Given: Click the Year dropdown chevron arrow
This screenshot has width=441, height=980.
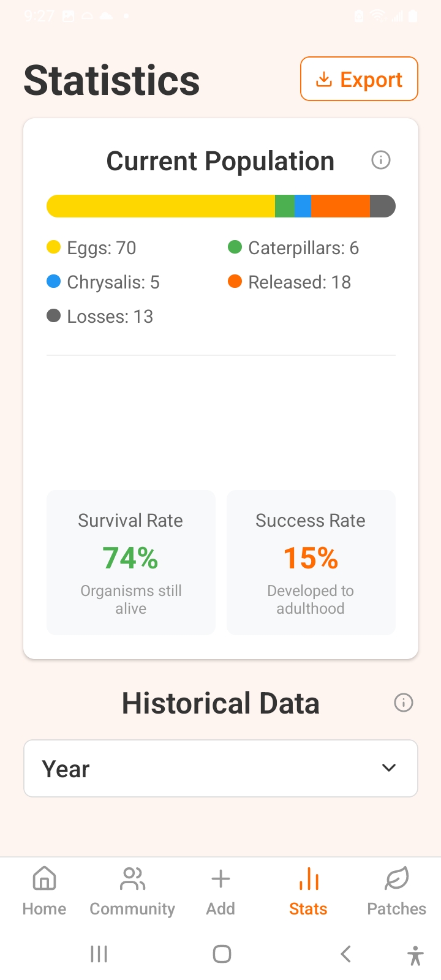Looking at the screenshot, I should 389,768.
